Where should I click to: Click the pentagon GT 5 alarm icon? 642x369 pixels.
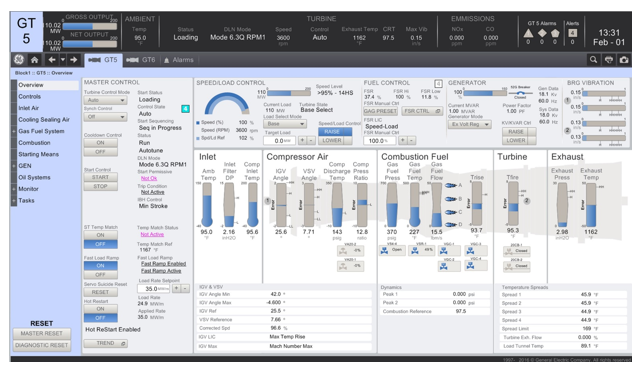[555, 33]
